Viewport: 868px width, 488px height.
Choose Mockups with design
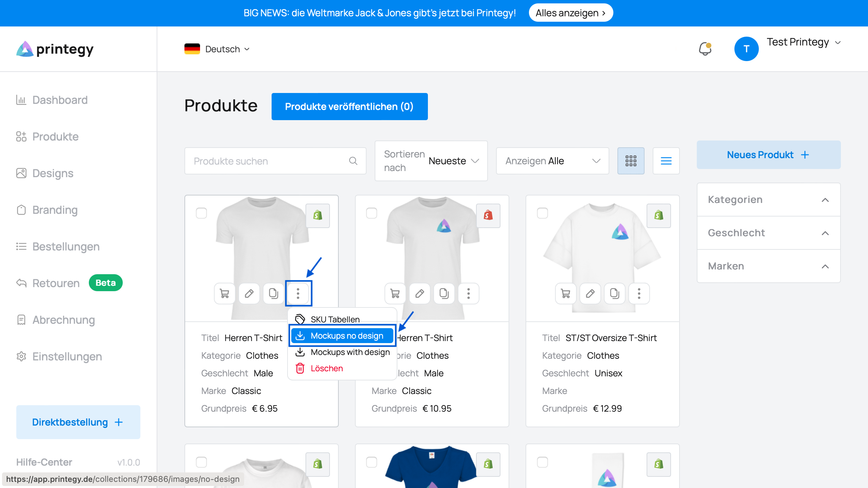point(342,352)
